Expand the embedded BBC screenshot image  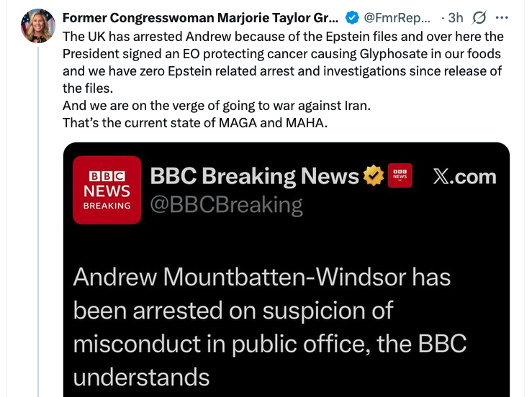(x=287, y=270)
